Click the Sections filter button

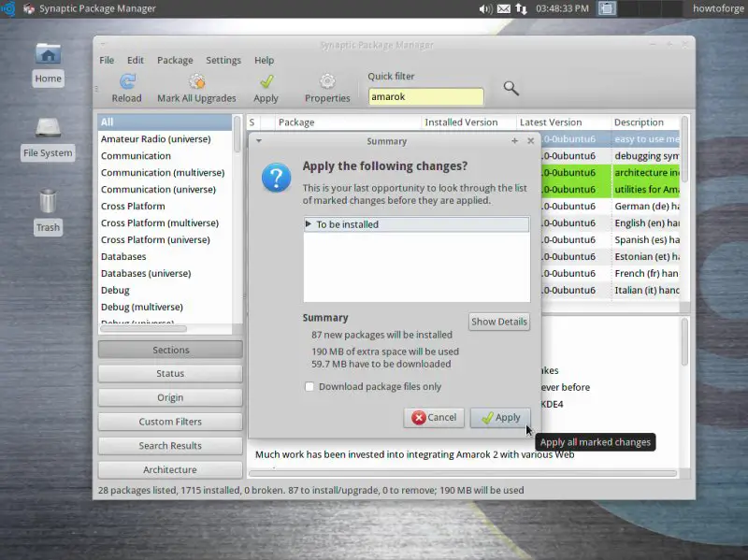point(170,350)
